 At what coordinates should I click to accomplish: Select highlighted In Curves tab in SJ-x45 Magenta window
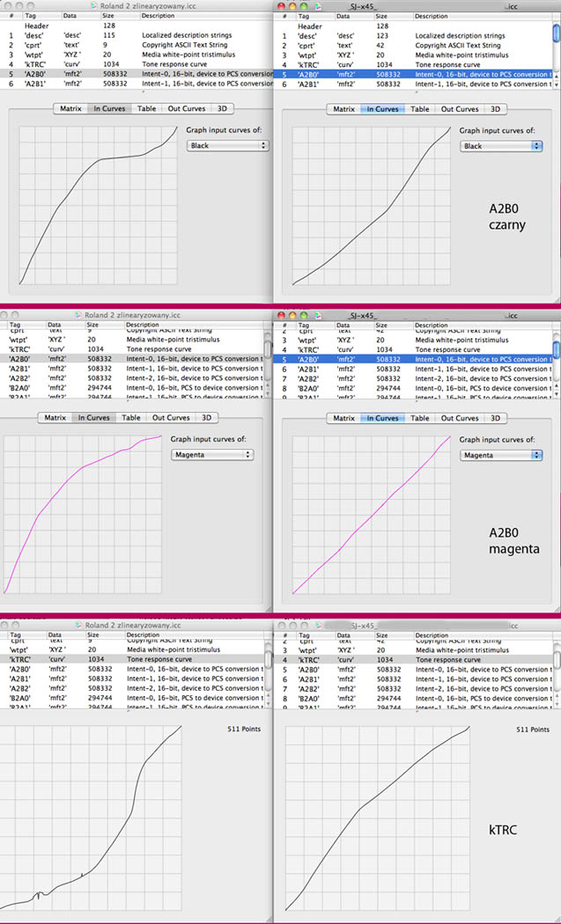tap(383, 418)
